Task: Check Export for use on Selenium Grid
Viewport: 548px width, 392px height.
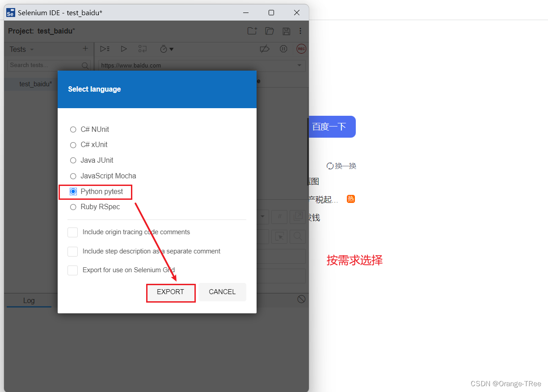Action: coord(73,270)
